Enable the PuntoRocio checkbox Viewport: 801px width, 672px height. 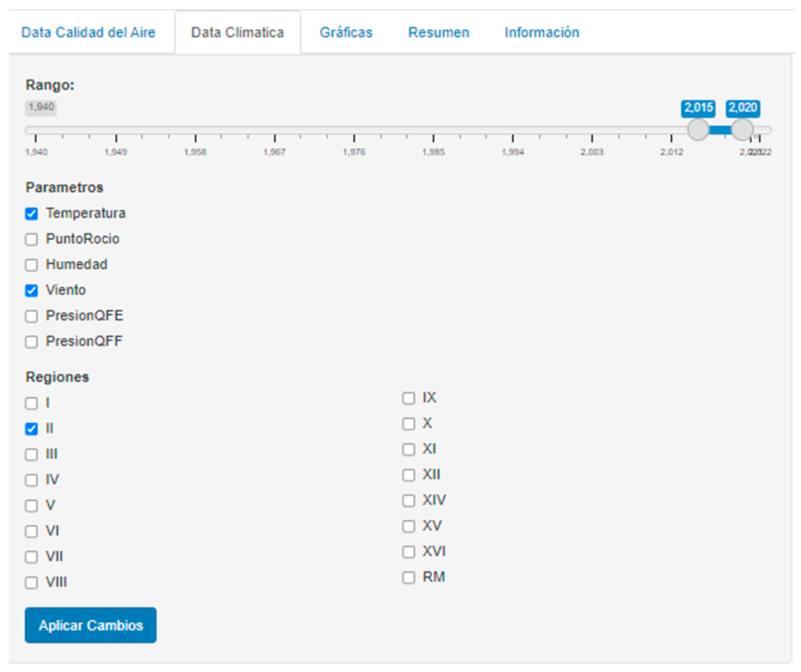[31, 239]
